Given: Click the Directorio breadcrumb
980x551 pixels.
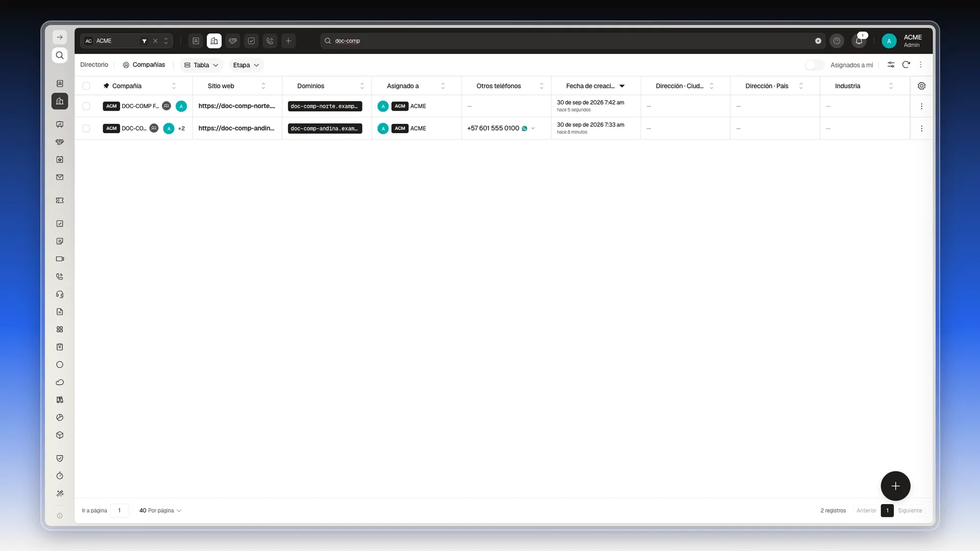Looking at the screenshot, I should point(94,65).
